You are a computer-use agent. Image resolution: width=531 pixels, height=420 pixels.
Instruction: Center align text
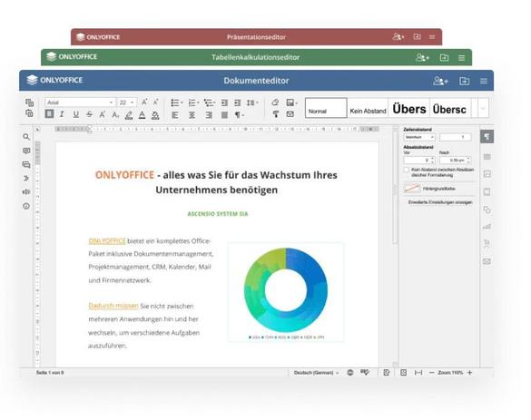(x=192, y=115)
